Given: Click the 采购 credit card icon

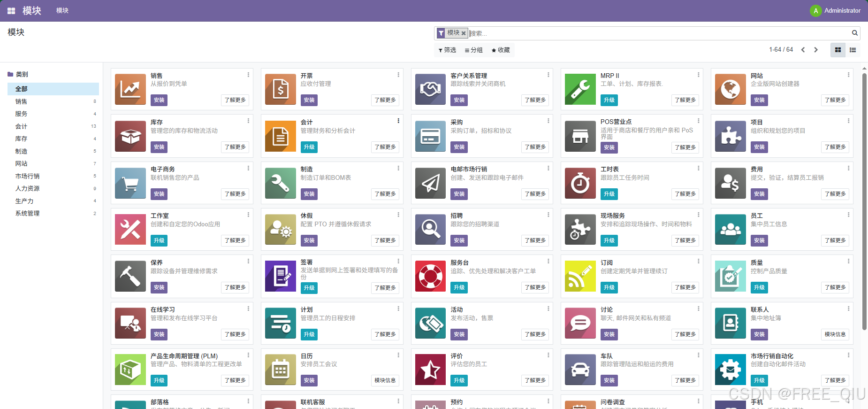Looking at the screenshot, I should click(430, 136).
